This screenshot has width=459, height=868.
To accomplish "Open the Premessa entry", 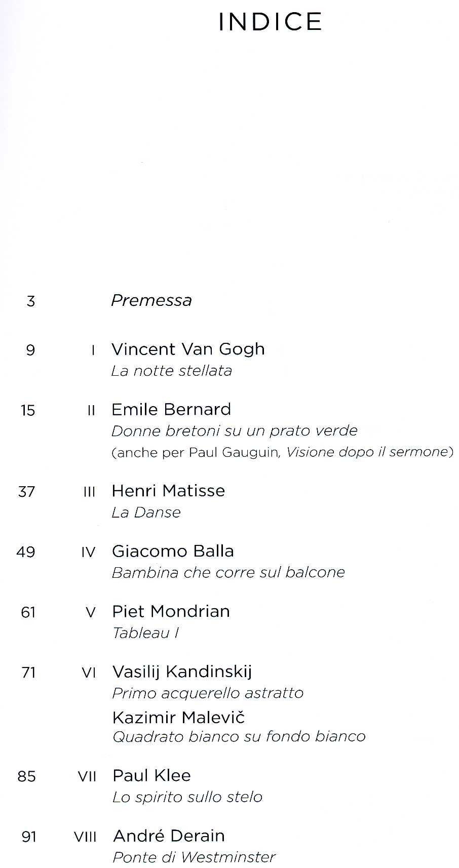I will [x=151, y=300].
